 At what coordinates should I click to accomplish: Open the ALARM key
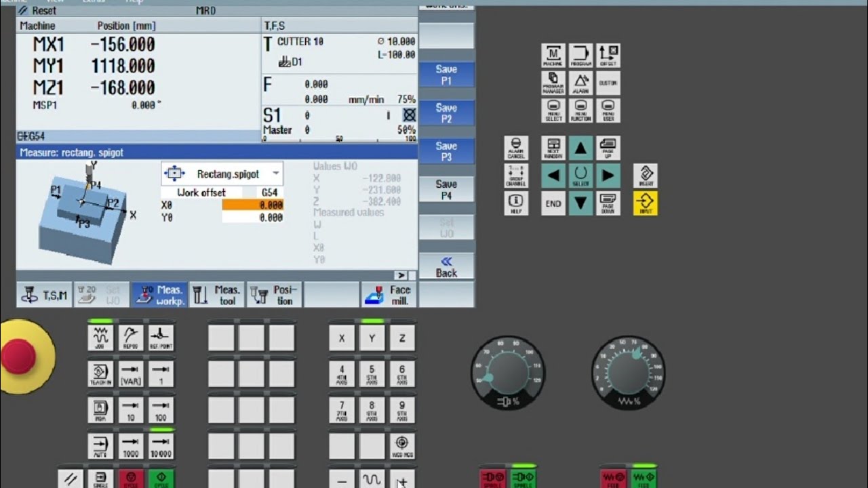point(580,83)
